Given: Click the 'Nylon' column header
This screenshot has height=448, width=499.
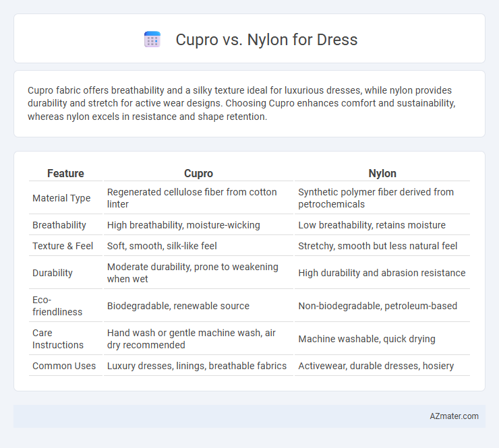Looking at the screenshot, I should point(382,173).
